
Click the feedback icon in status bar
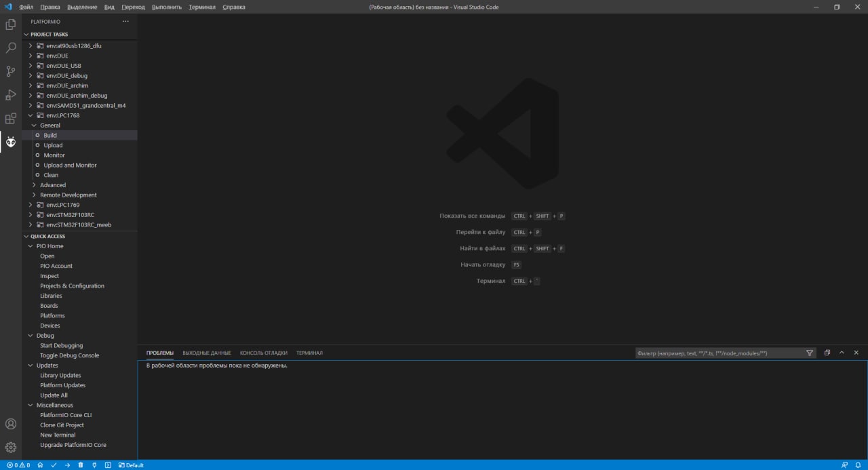[x=844, y=465]
